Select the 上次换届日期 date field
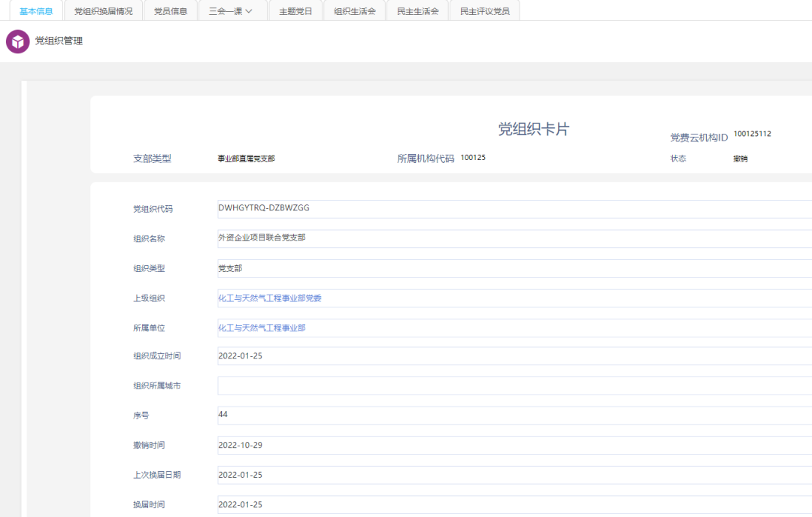The height and width of the screenshot is (517, 812). (x=511, y=475)
